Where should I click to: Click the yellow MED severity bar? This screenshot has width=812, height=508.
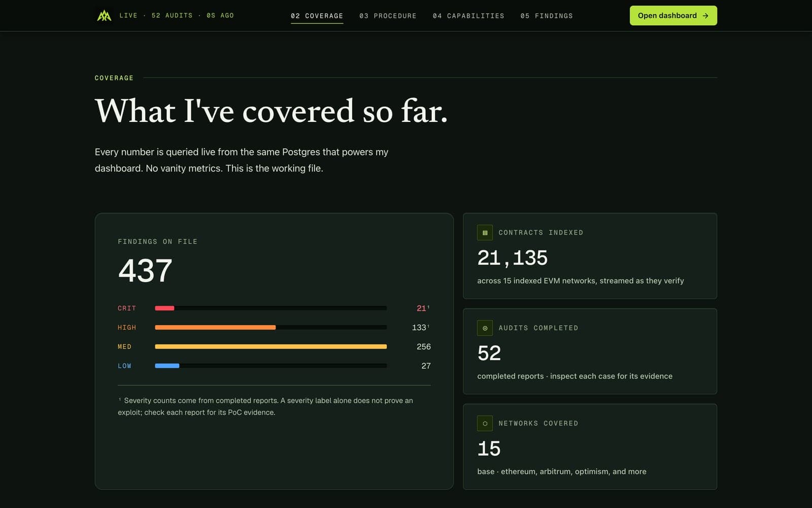tap(270, 347)
